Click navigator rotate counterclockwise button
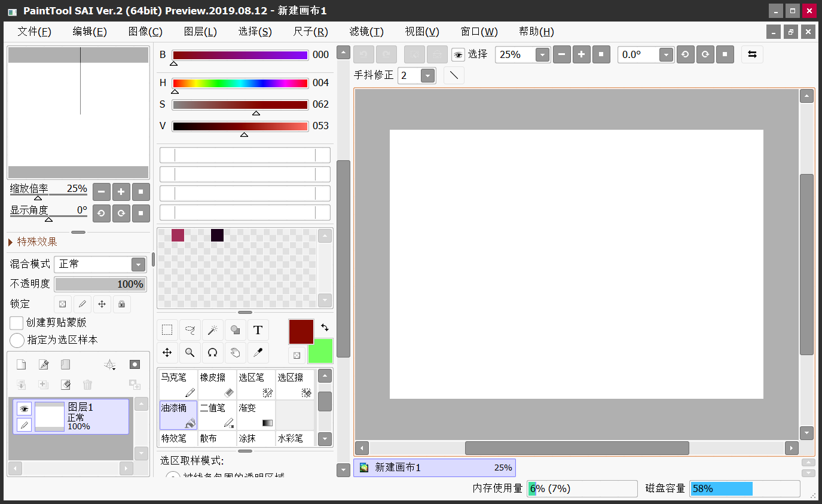Viewport: 822px width, 504px height. click(102, 213)
